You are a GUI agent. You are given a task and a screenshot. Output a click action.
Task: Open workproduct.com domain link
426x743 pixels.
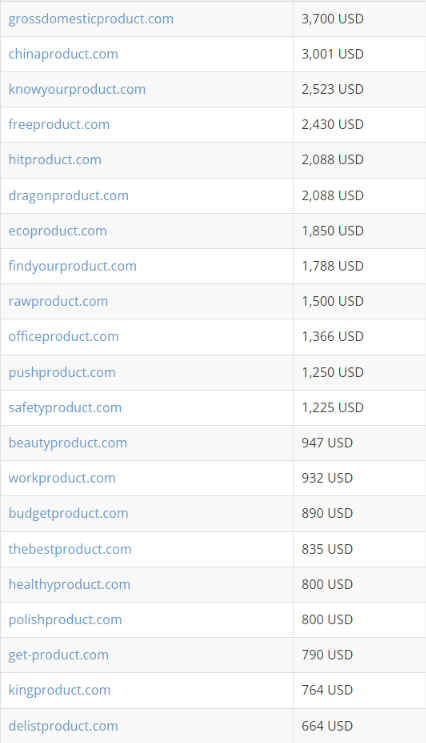(62, 478)
